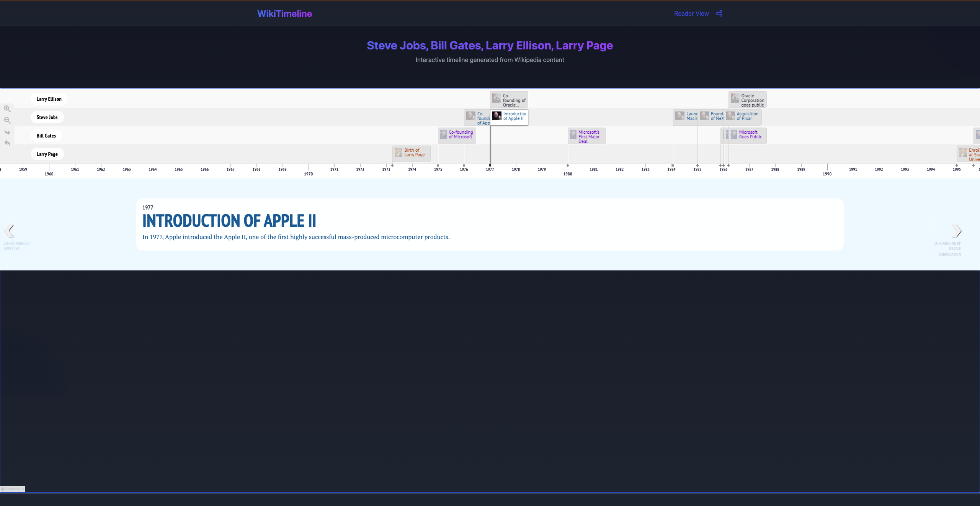Click the back arrow icon in timeline sidebar
Image resolution: width=980 pixels, height=506 pixels.
[7, 143]
